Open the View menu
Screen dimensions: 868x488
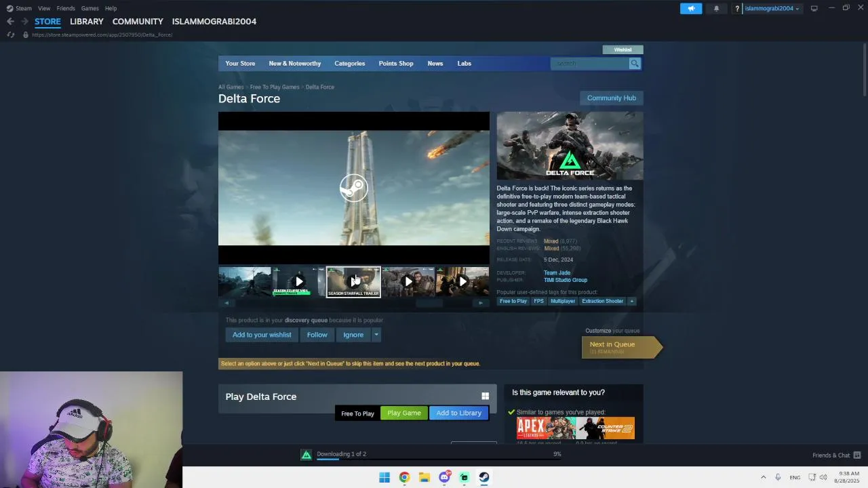44,8
